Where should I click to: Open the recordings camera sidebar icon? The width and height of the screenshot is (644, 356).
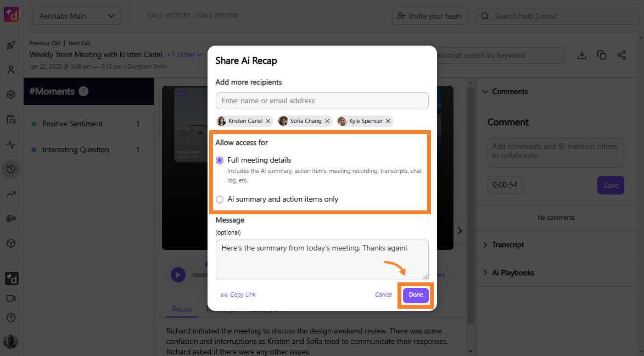click(11, 219)
